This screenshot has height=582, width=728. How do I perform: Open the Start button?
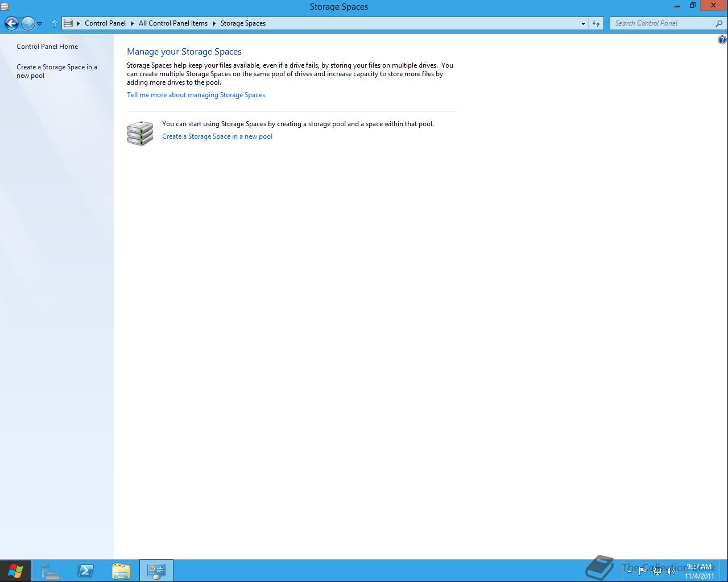(15, 571)
